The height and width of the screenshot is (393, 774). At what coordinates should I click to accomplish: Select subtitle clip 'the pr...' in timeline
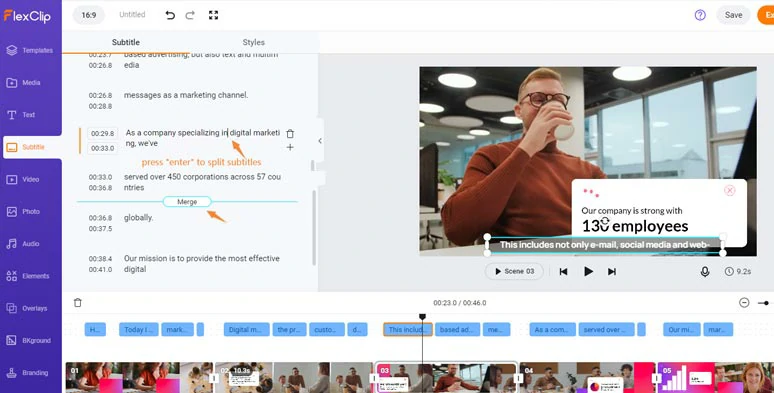pos(289,329)
